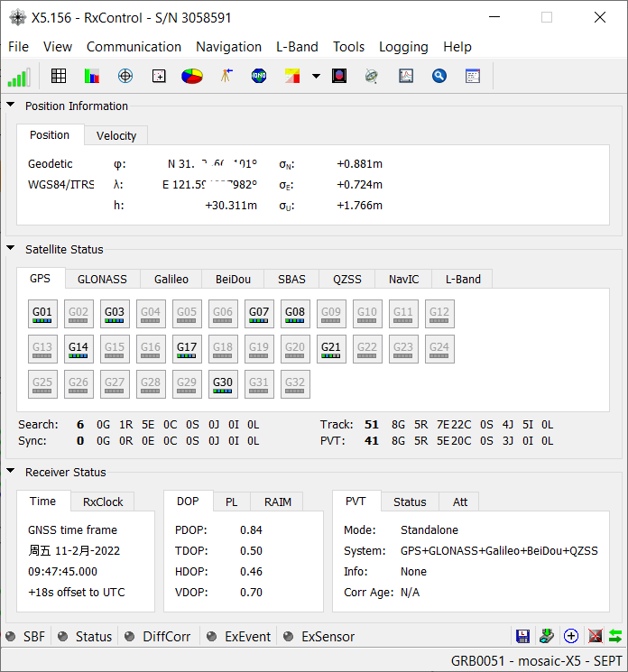This screenshot has width=628, height=672.
Task: Switch to the Velocity tab
Action: (x=116, y=136)
